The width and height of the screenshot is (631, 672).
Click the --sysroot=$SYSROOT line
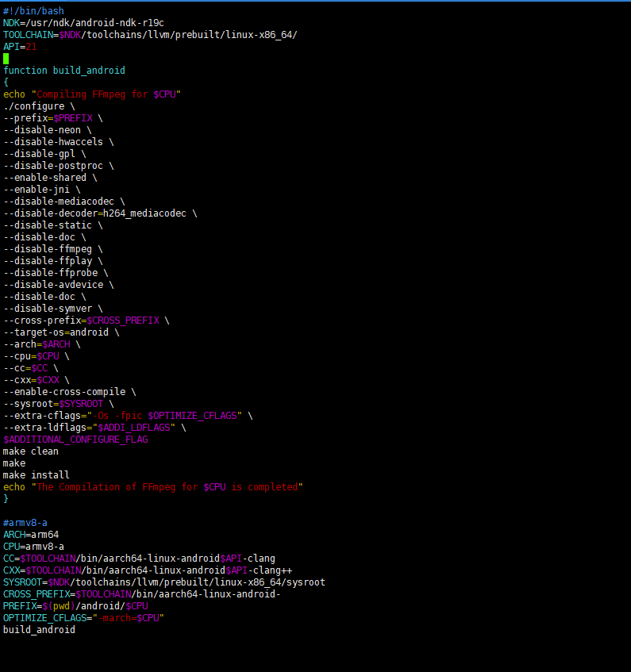(59, 404)
